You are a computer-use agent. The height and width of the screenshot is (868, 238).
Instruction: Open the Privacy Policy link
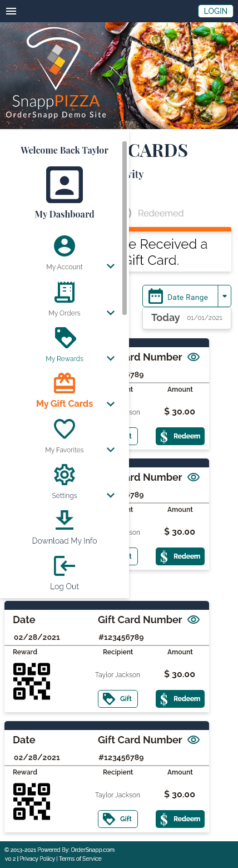click(x=37, y=859)
